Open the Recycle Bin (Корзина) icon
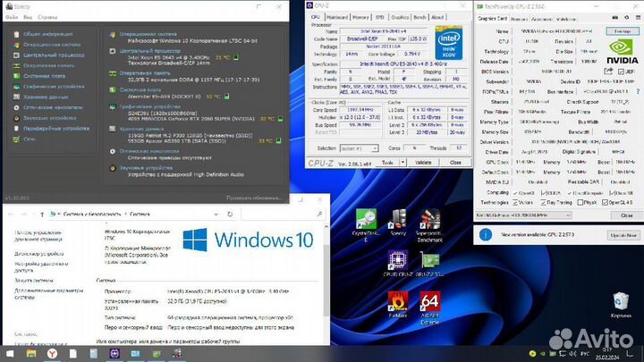The height and width of the screenshot is (362, 644). 621,306
